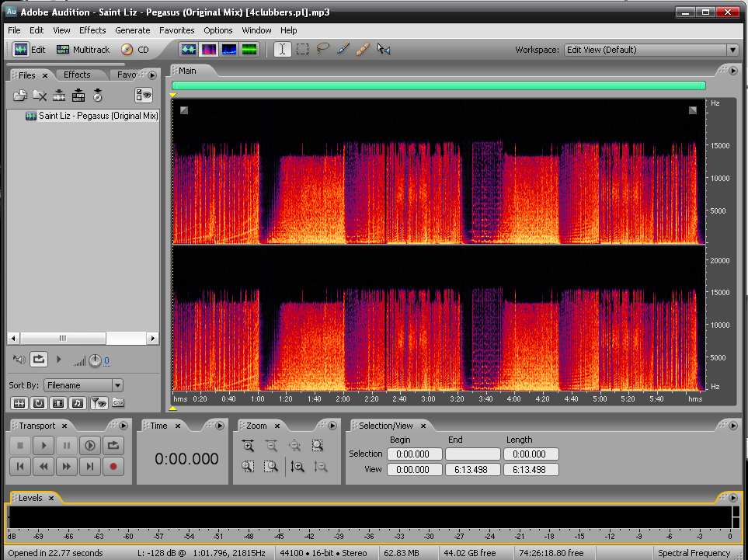Switch to Multitrack view
Screen dimensions: 748x560
point(83,50)
